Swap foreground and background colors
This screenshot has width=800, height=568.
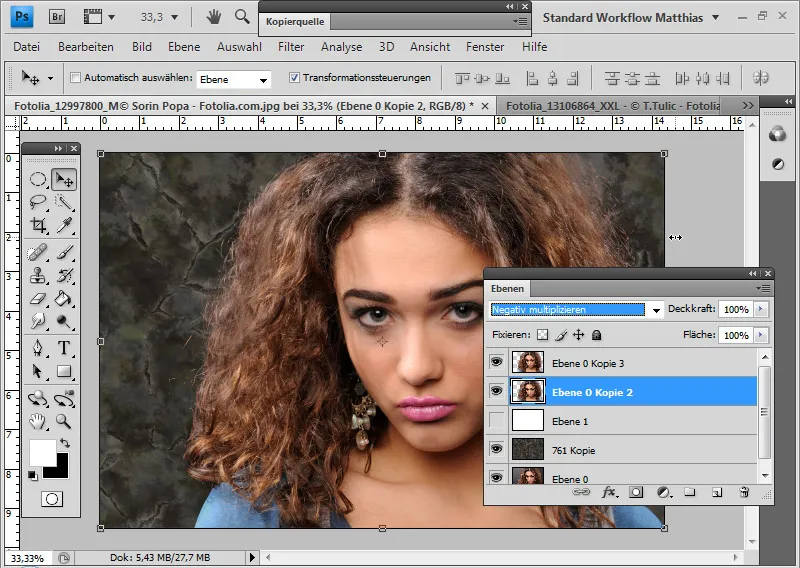point(65,443)
